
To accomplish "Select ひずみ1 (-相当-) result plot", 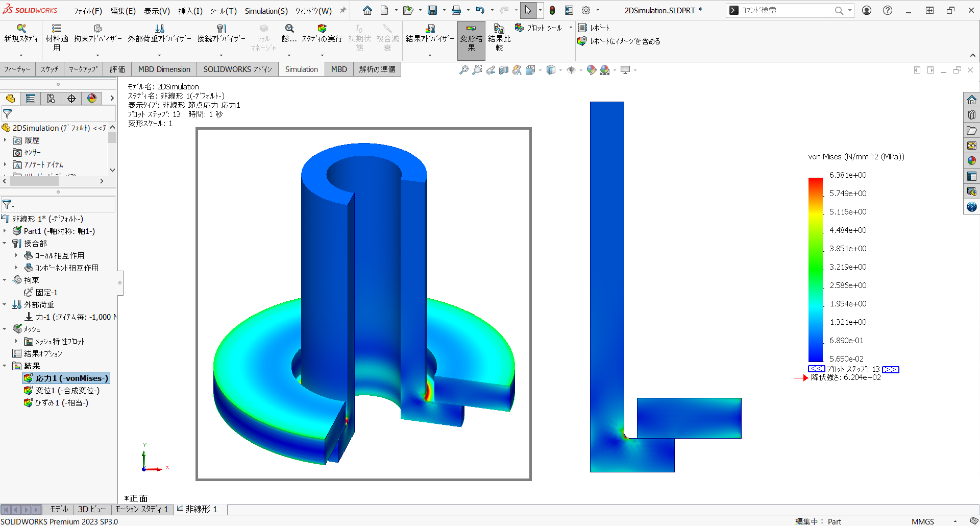I will [x=56, y=402].
